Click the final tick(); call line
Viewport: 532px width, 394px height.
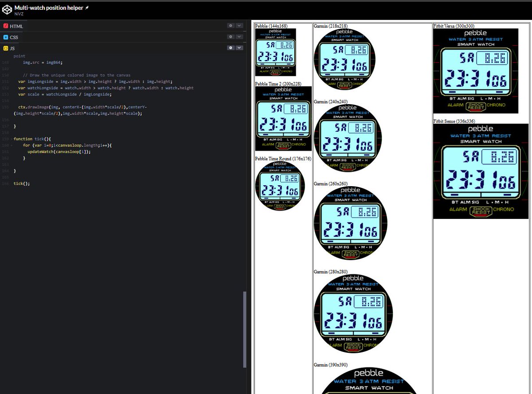(x=22, y=183)
